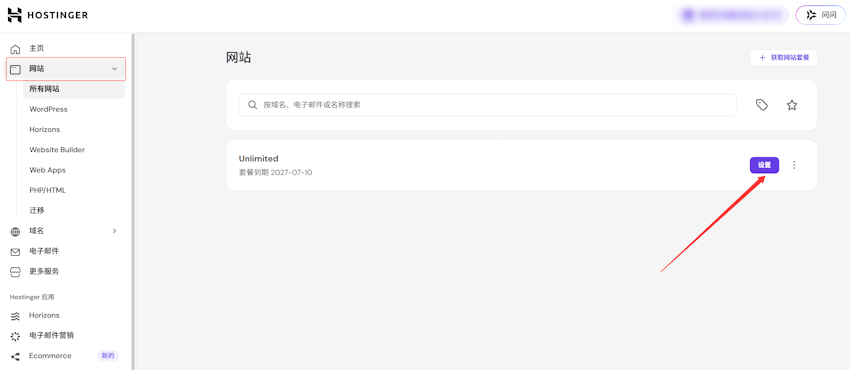Click the Hostinger 应用 section label

coord(32,297)
